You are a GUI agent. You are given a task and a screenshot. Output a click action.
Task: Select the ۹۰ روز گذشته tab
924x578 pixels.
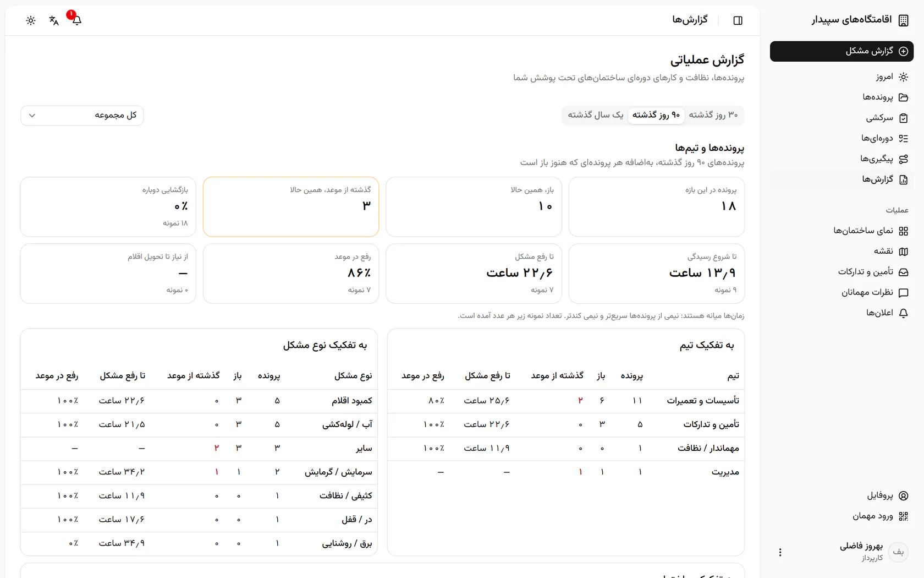(656, 115)
